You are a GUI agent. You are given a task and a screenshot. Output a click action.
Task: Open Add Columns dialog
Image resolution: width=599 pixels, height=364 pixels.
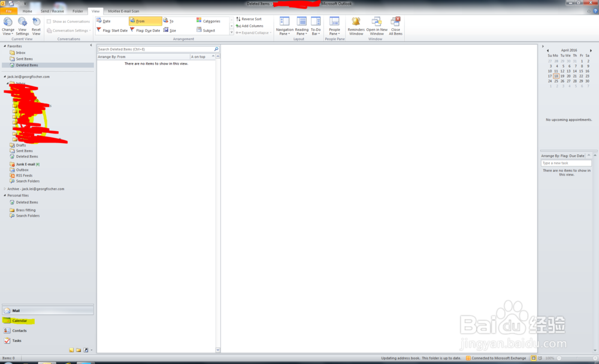[250, 26]
